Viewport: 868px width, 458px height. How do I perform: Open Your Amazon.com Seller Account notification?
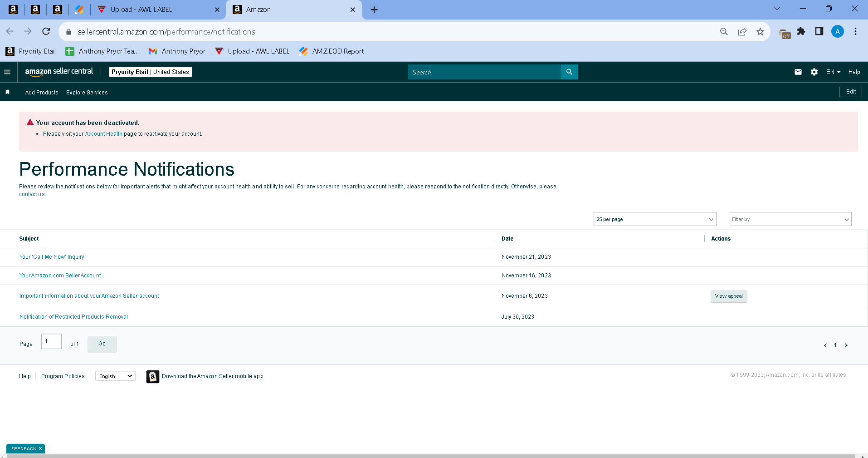click(x=60, y=276)
